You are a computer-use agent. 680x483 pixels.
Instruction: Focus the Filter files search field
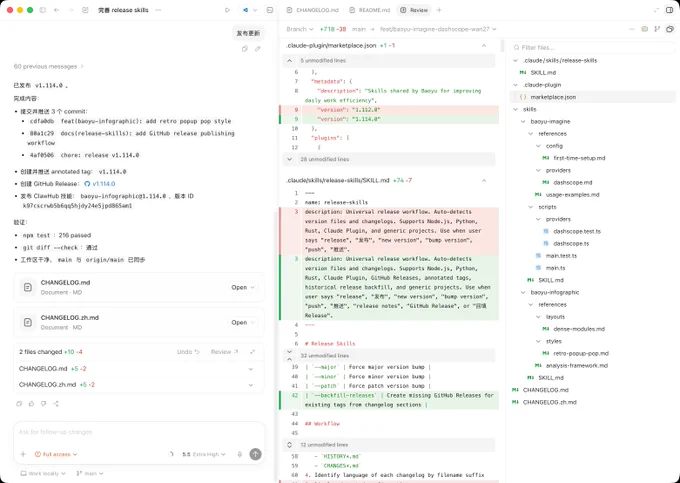[x=592, y=47]
